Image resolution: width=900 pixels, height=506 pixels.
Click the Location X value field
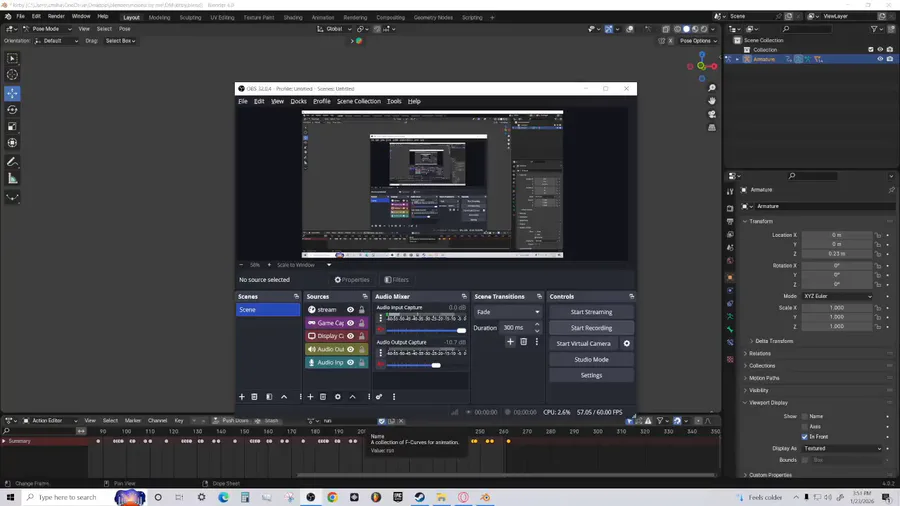point(837,235)
